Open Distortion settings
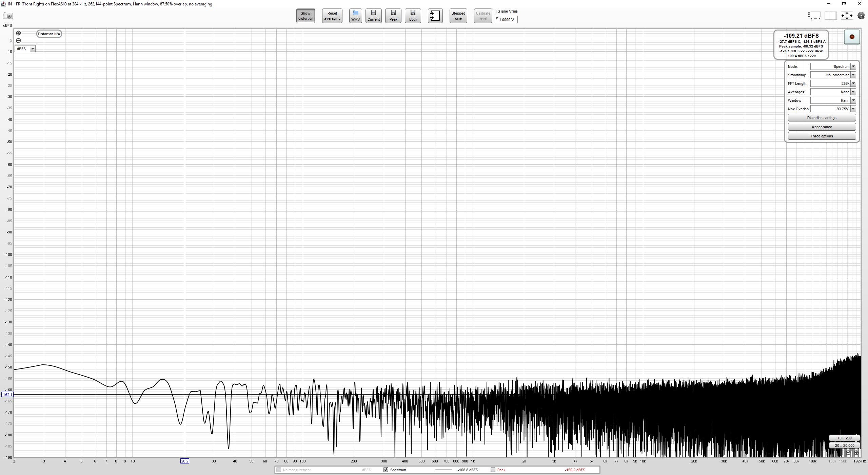Screen dimensions: 868x475 (x=822, y=118)
